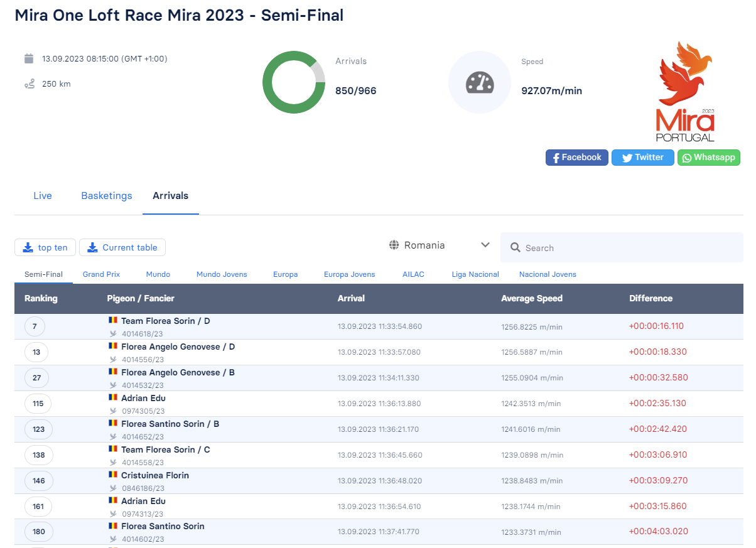The width and height of the screenshot is (756, 548).
Task: Click fancier name Florea Angelo Genovese / B
Action: point(178,372)
